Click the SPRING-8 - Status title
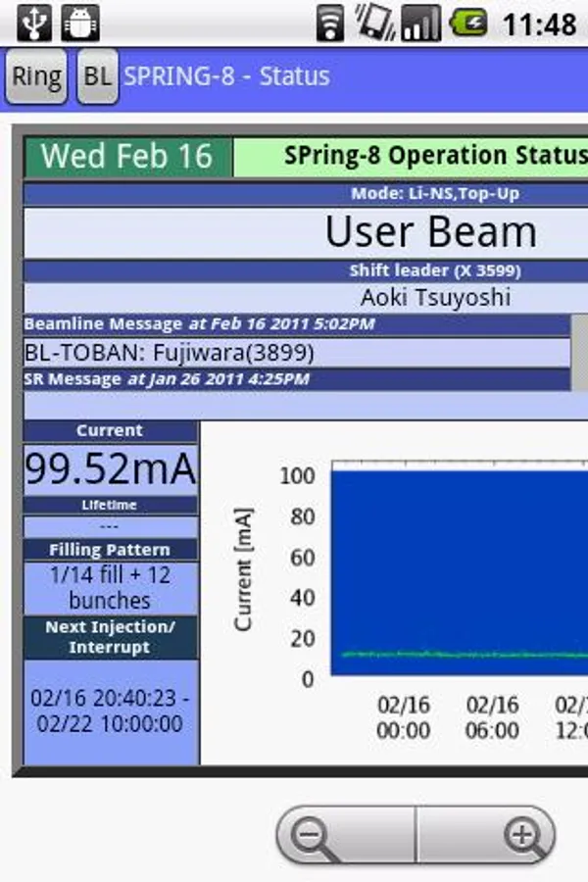The image size is (588, 882). [226, 76]
